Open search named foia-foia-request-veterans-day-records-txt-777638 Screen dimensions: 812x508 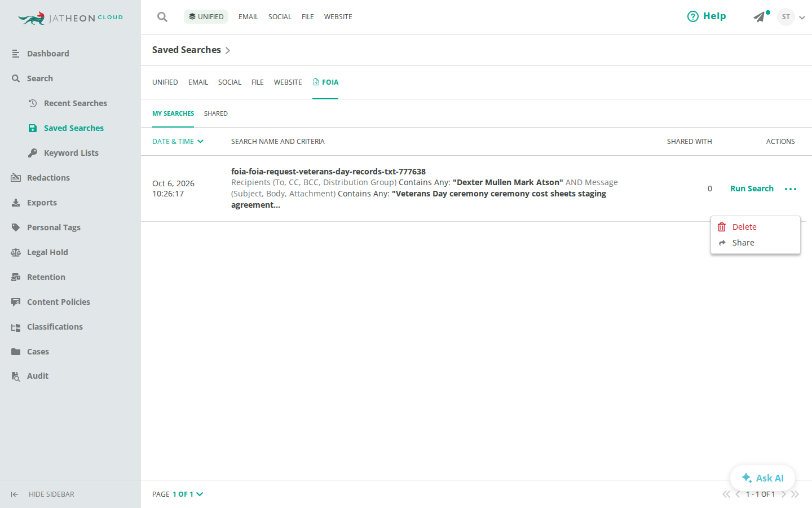[328, 172]
